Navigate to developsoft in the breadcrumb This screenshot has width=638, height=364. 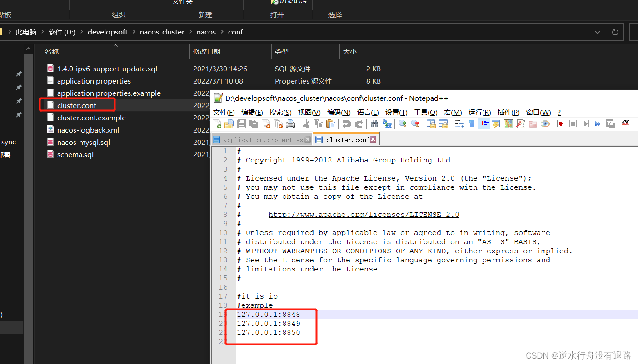108,32
